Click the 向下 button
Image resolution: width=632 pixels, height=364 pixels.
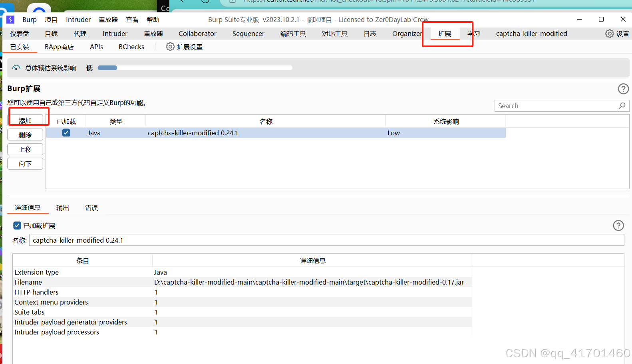(25, 164)
